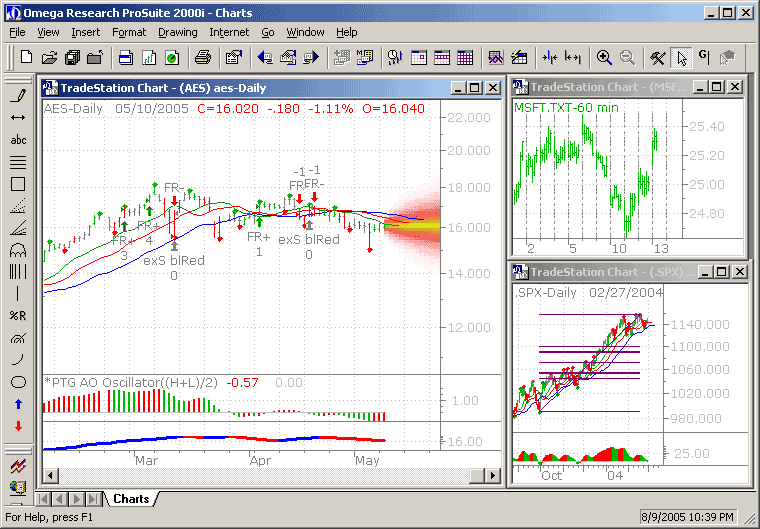
Task: Select the blue up arrow drawing tool
Action: coord(18,404)
